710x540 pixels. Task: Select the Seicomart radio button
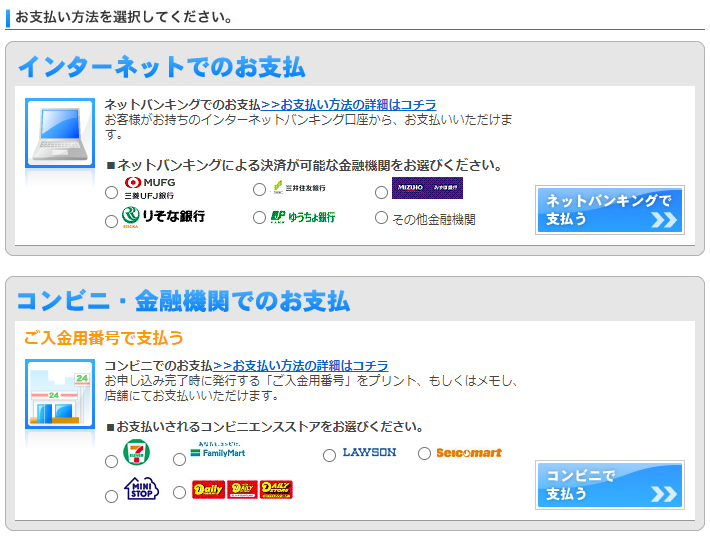(424, 454)
